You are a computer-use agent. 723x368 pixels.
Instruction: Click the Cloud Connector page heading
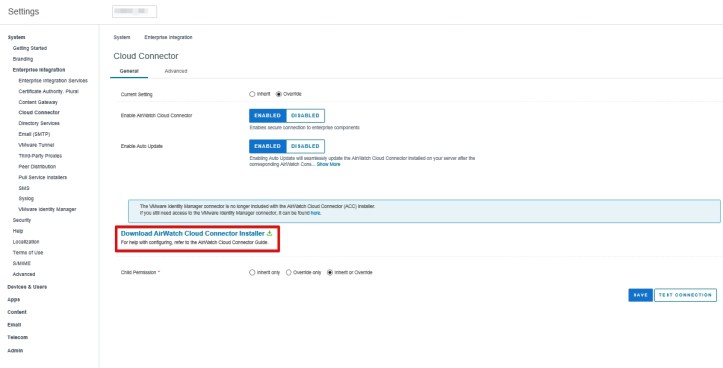146,56
